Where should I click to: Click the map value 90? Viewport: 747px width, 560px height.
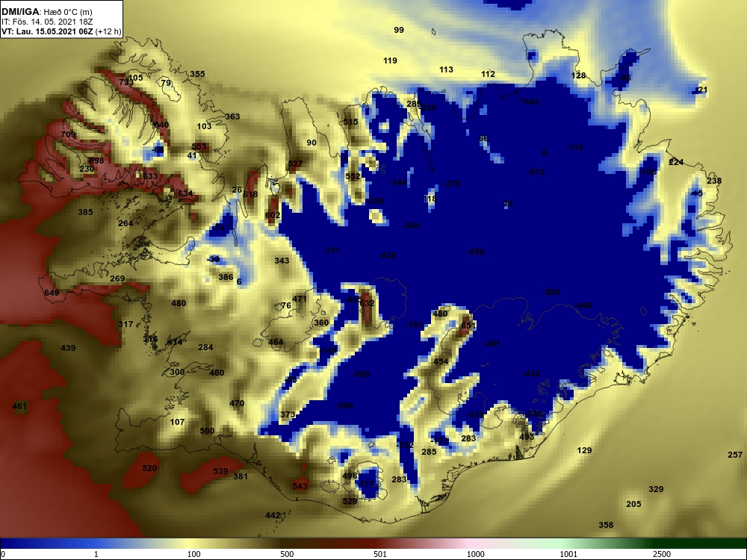(x=311, y=143)
